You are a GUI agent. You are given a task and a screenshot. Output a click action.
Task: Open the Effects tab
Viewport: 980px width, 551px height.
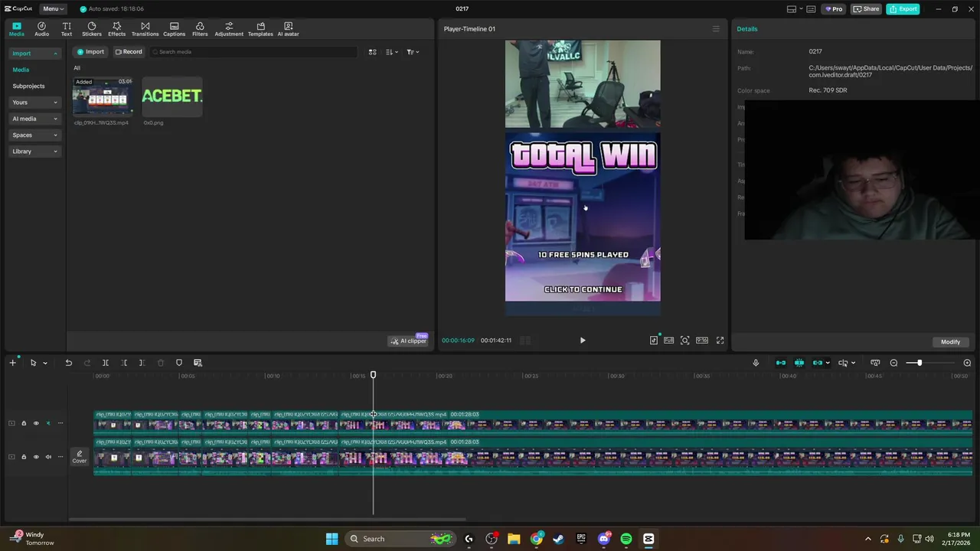click(116, 29)
